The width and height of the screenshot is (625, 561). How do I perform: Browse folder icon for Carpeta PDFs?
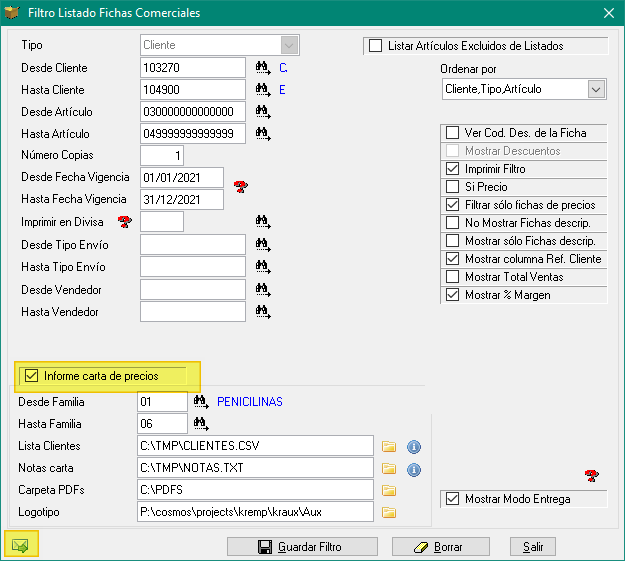pos(389,490)
